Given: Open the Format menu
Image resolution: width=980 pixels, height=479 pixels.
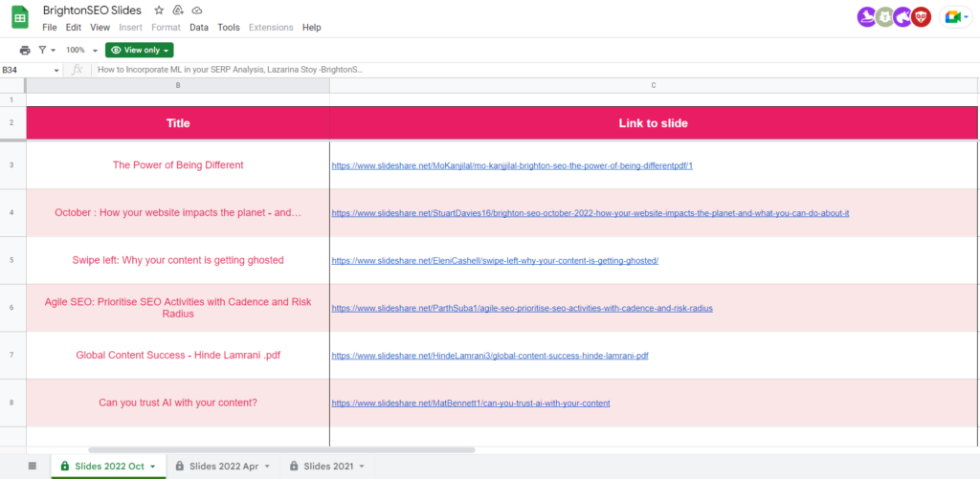Looking at the screenshot, I should [166, 28].
